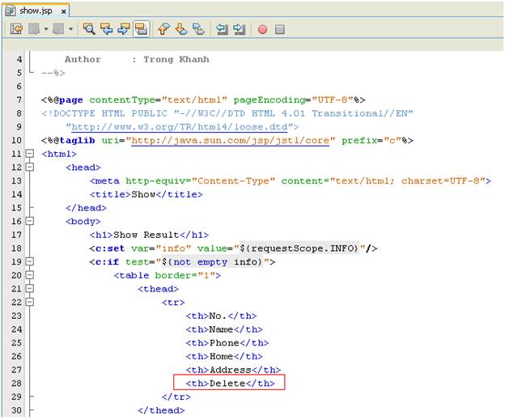Open the Forward history dropdown arrow

click(x=70, y=29)
